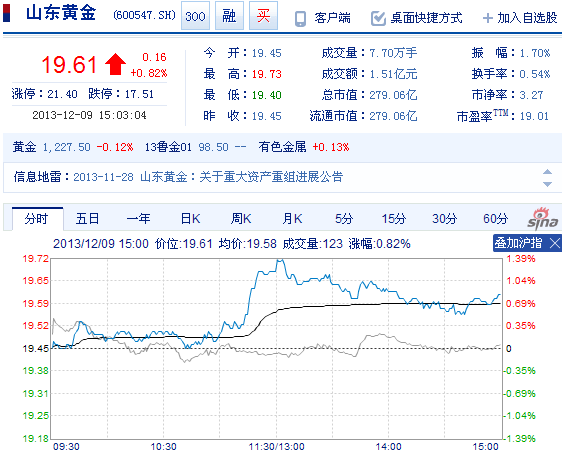
Task: Click the 市盈率 TTM value 19.01
Action: click(534, 116)
